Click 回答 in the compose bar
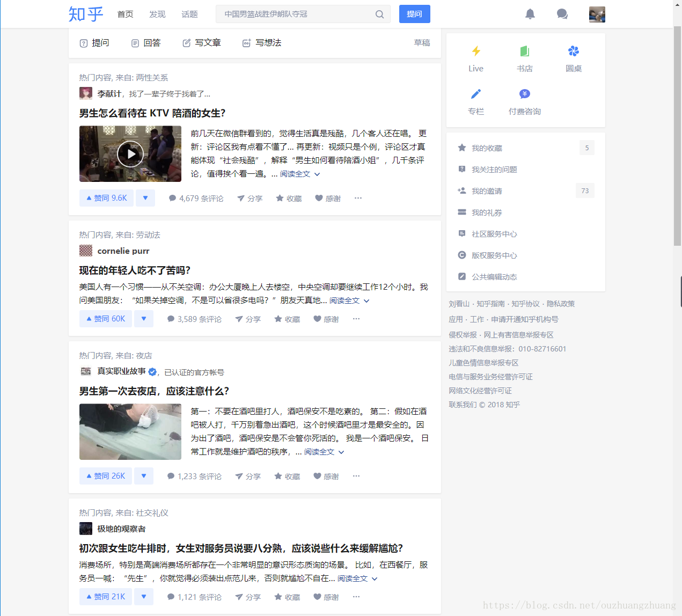 coord(146,43)
